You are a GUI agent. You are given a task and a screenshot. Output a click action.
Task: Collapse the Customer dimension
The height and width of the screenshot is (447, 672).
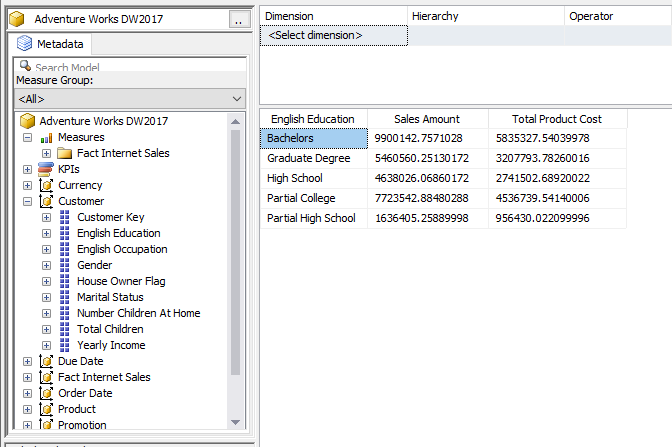point(27,201)
